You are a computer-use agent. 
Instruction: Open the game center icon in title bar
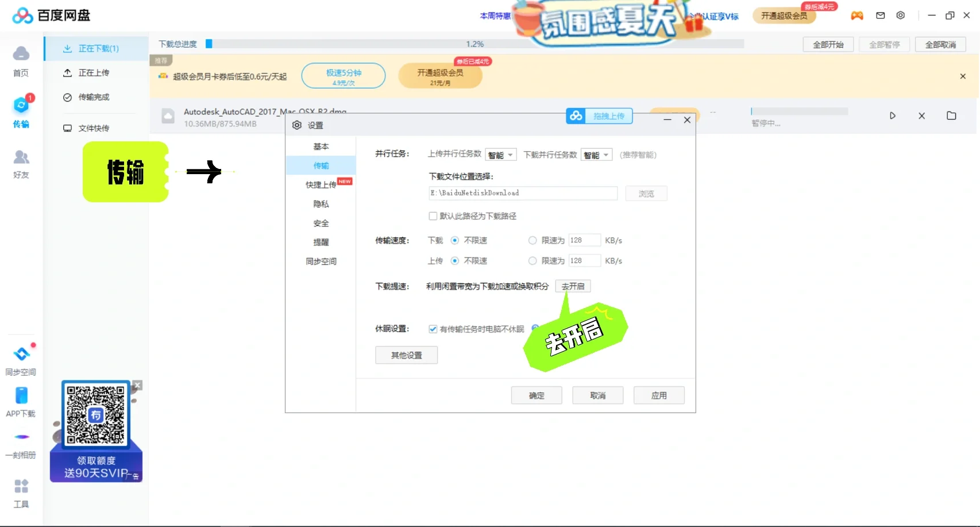click(x=856, y=16)
